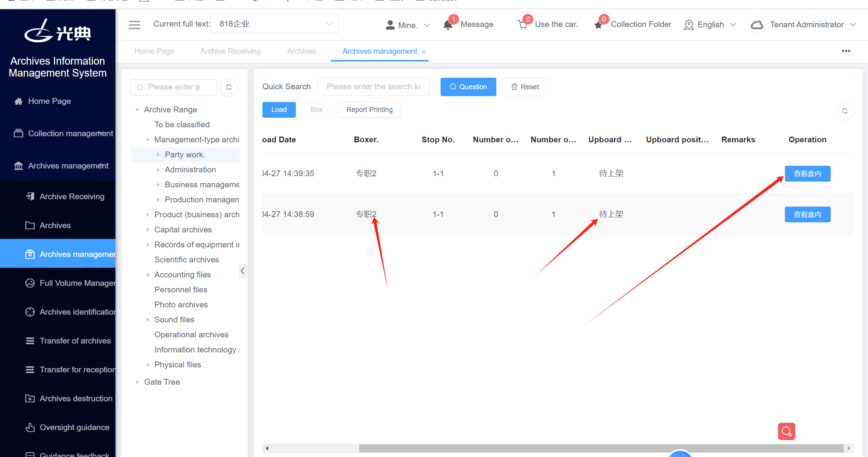Open the Message bell notifications
This screenshot has height=457, width=868.
(447, 25)
